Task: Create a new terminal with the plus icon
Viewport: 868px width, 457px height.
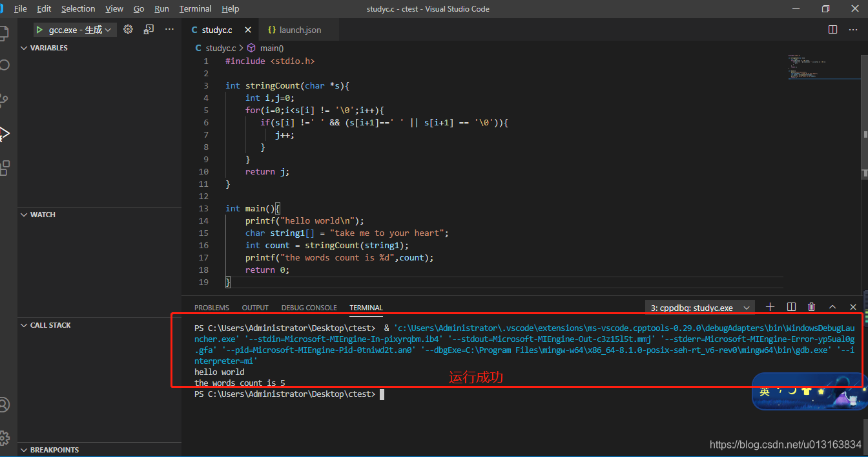Action: click(x=769, y=306)
